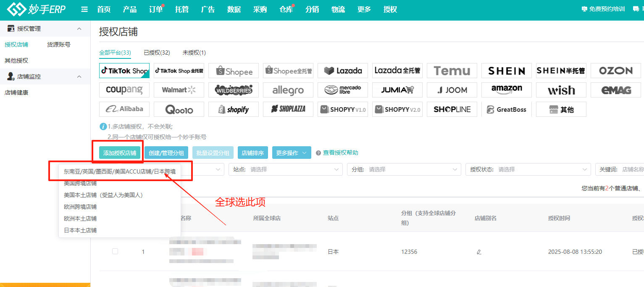Switch to the 全部平台(33) tab
The width and height of the screenshot is (644, 287).
tap(115, 53)
